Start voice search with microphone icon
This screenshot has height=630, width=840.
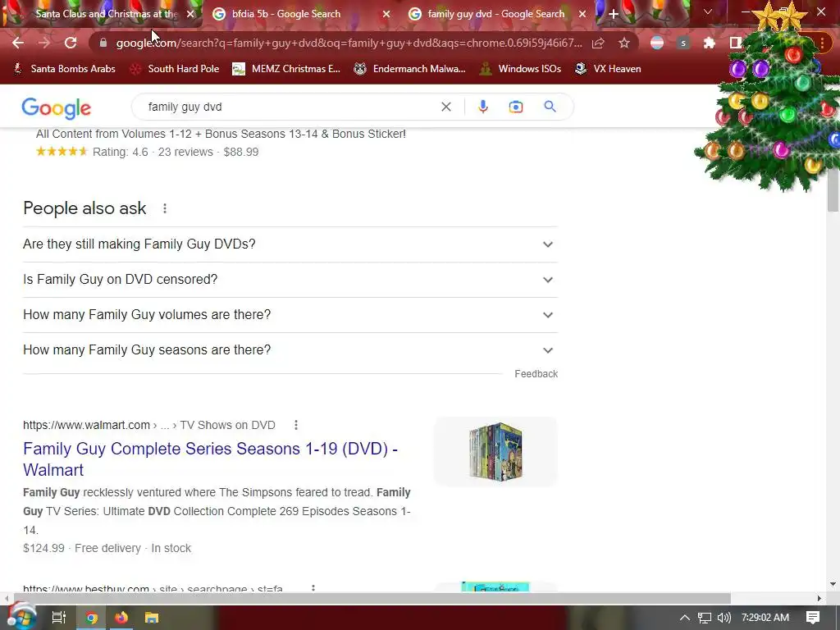pos(482,107)
